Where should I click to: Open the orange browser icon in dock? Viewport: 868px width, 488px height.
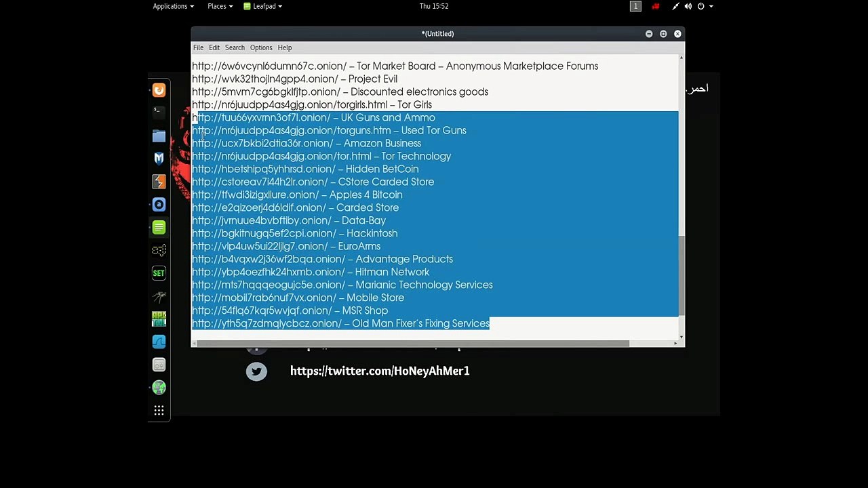tap(159, 90)
